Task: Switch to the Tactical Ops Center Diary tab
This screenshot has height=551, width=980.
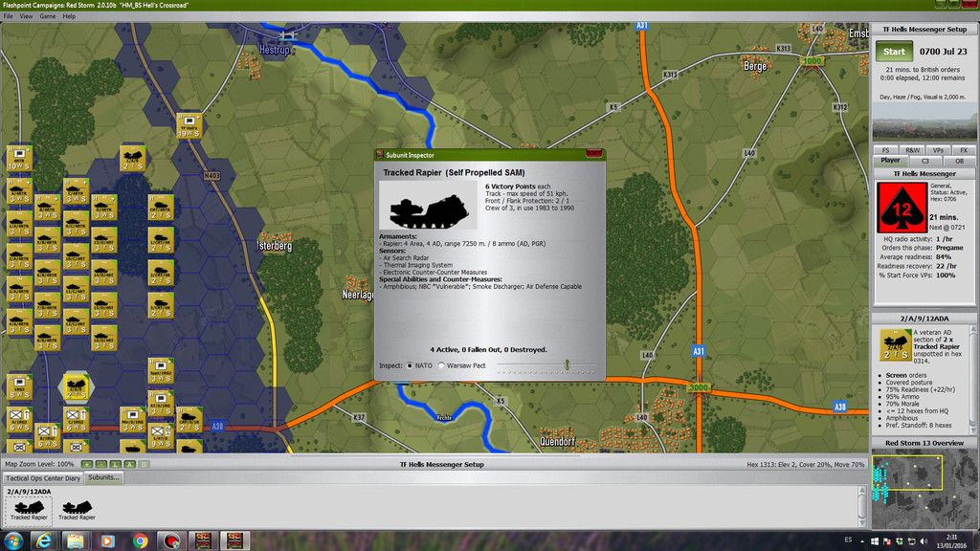Action: pyautogui.click(x=43, y=478)
